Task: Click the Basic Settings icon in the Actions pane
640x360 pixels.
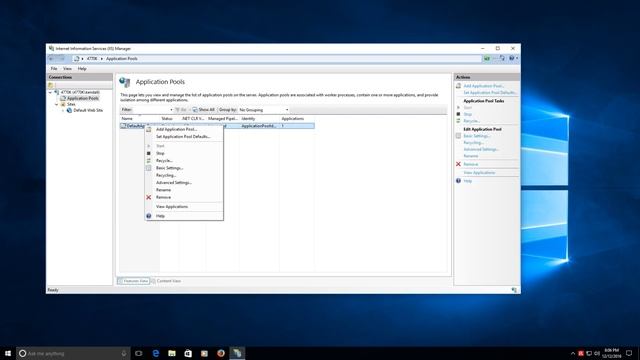Action: (458, 136)
